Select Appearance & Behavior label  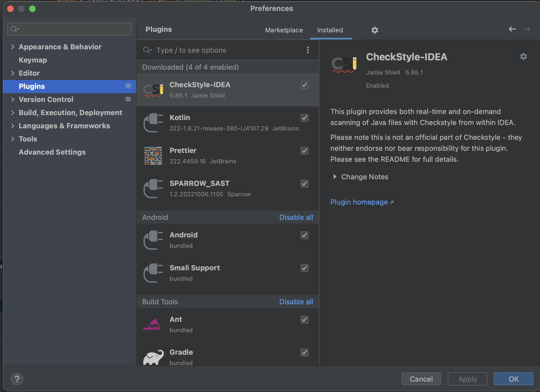coord(60,47)
